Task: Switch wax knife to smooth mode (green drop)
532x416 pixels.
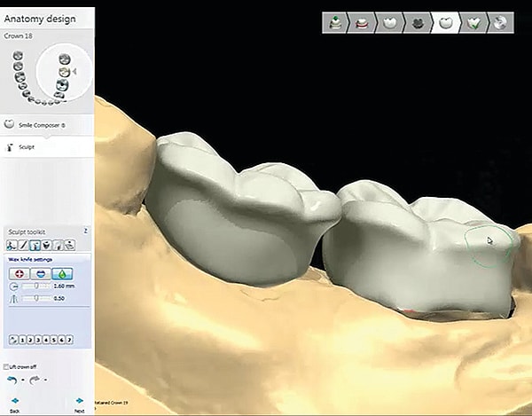Action: [x=62, y=274]
